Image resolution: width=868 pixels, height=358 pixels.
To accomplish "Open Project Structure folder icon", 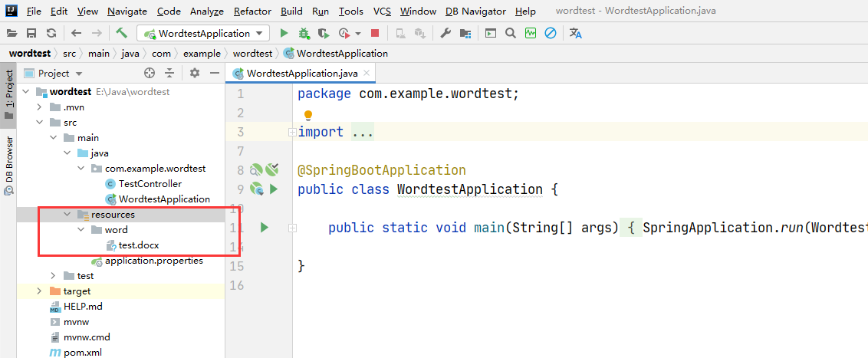I will click(x=465, y=33).
